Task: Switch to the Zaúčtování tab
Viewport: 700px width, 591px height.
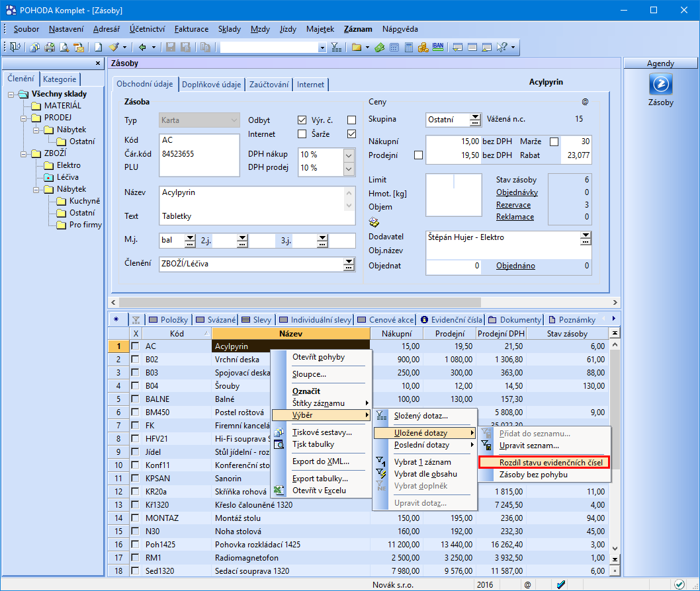Action: (269, 85)
